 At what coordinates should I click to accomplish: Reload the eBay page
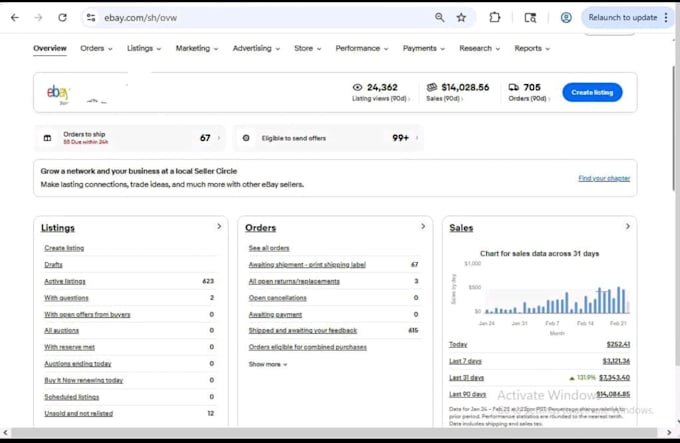(62, 18)
